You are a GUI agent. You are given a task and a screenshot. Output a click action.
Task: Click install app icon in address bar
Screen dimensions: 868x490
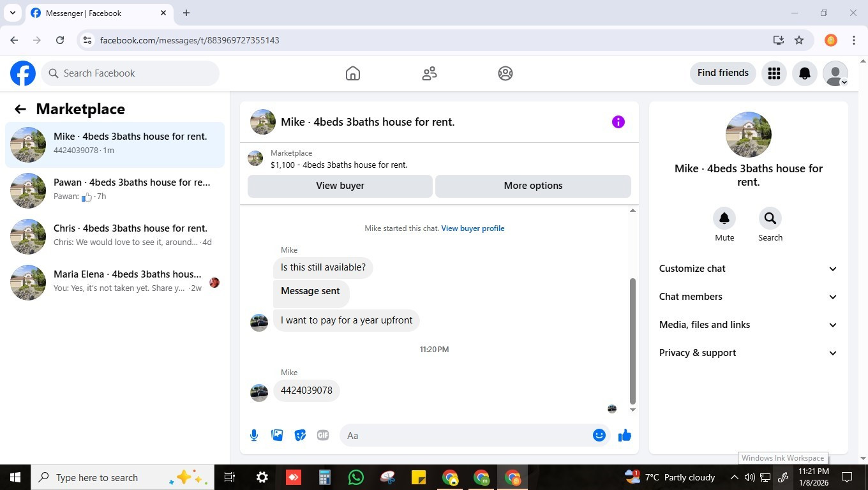(x=779, y=40)
